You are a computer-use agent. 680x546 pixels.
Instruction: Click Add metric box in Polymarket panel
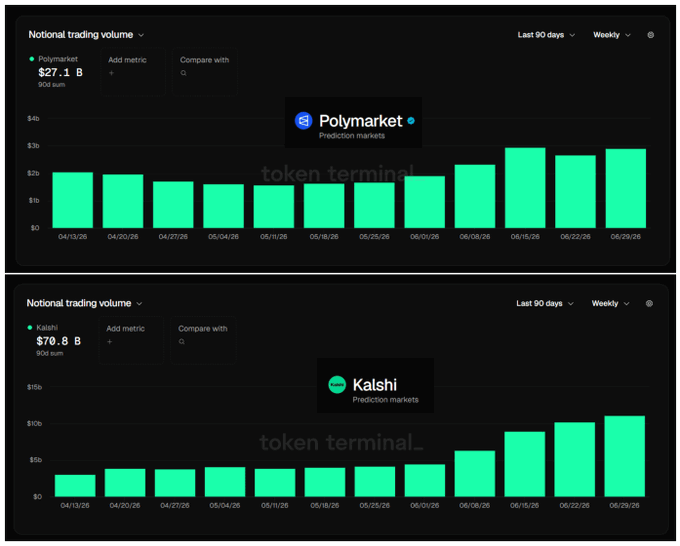[133, 72]
